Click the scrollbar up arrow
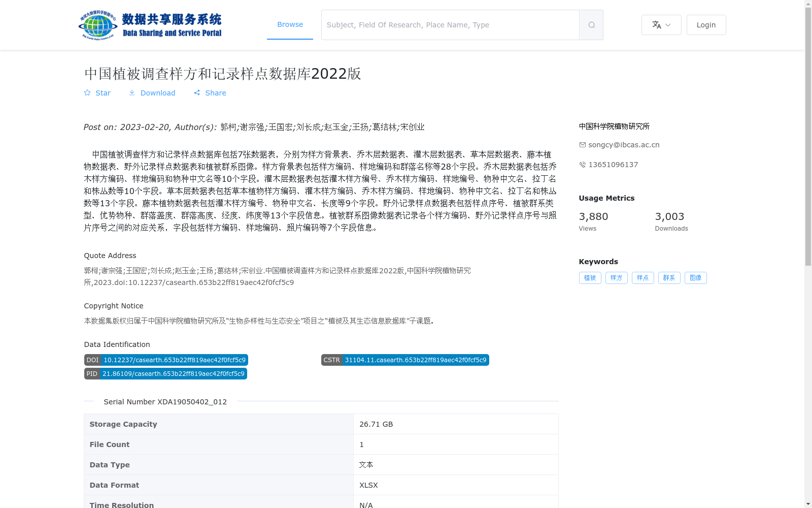Viewport: 812px width, 508px height. 808,4
